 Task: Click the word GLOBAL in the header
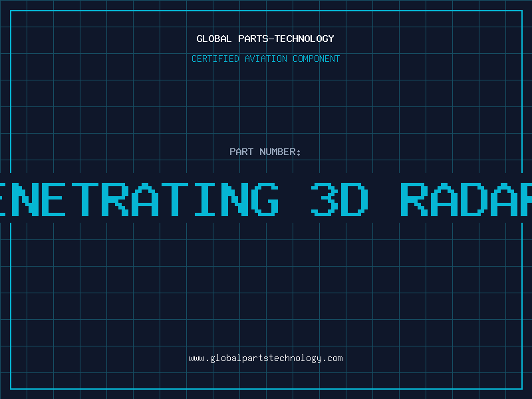pos(214,39)
